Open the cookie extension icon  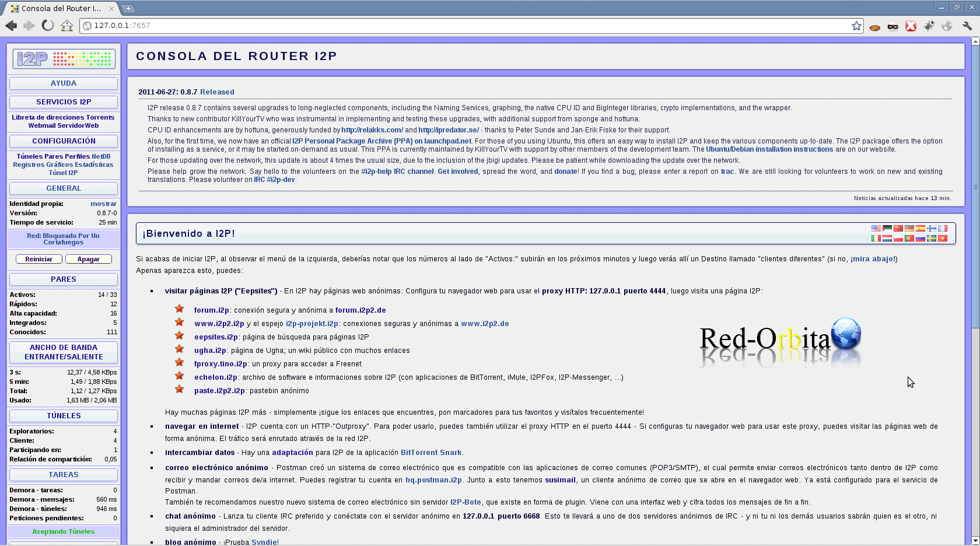coord(874,26)
